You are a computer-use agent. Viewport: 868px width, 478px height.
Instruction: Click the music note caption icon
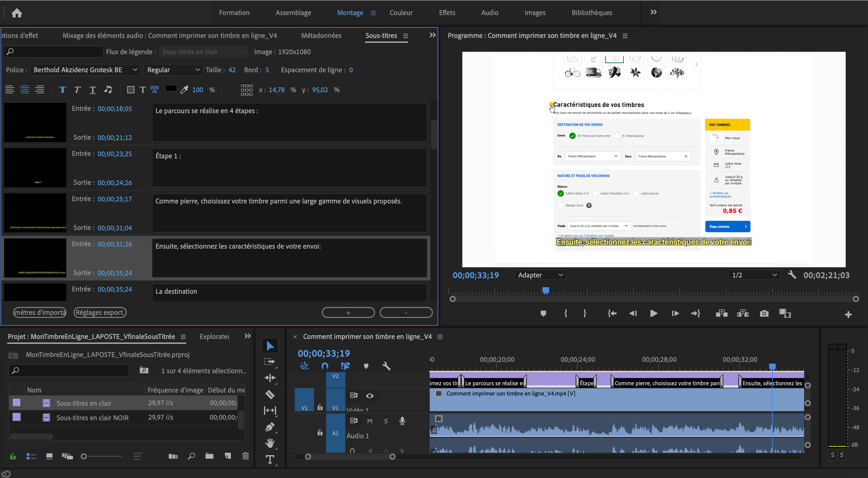click(x=108, y=89)
